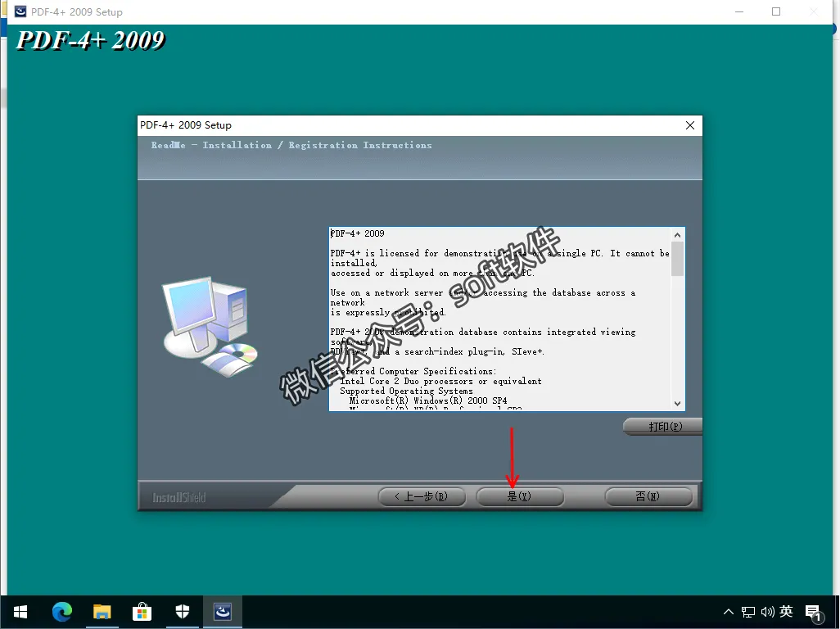Open the volume control tray icon

[x=767, y=612]
